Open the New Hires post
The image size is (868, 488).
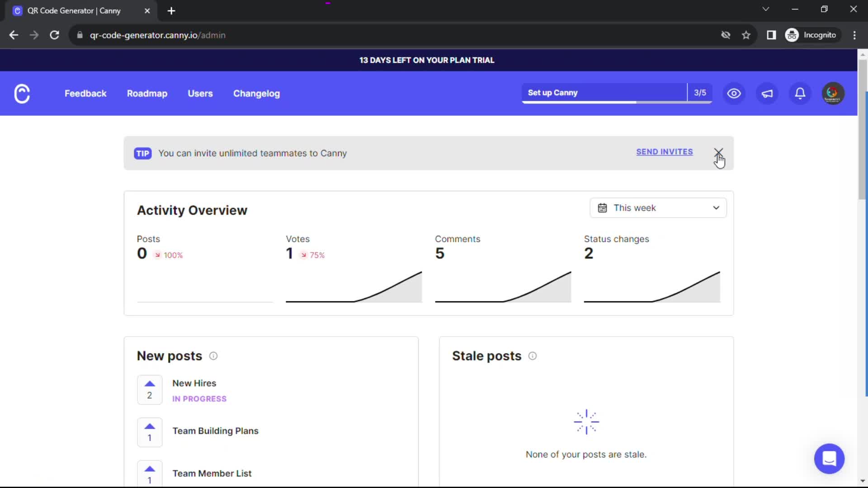[x=194, y=383]
